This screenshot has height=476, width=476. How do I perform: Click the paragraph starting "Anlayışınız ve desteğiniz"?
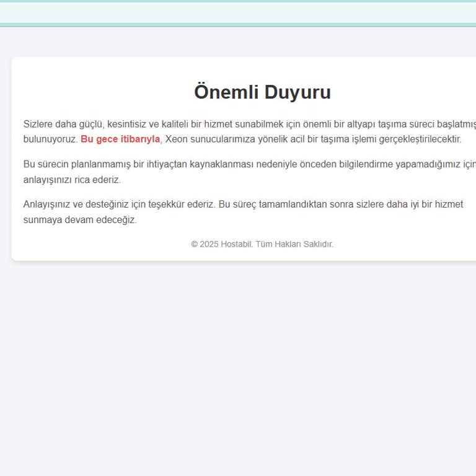coord(243,212)
